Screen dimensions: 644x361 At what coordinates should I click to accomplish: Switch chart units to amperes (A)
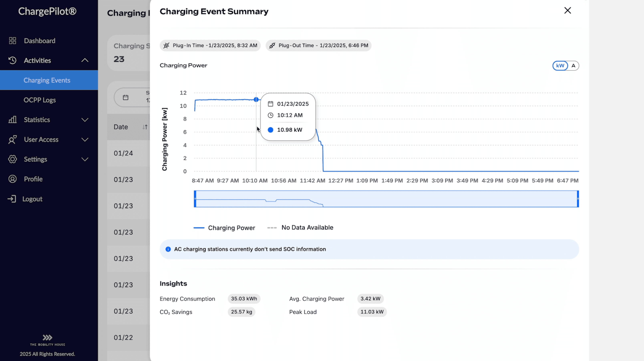pyautogui.click(x=573, y=66)
